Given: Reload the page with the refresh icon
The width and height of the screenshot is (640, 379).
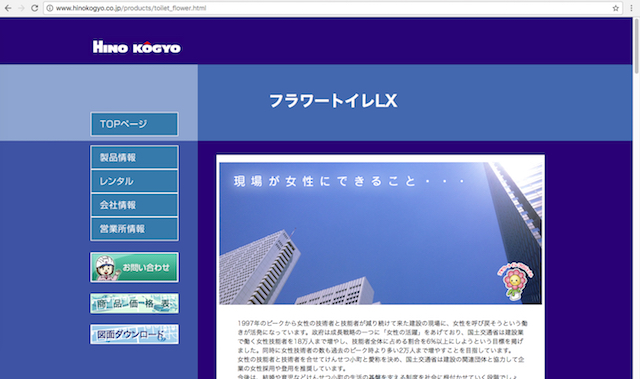Looking at the screenshot, I should click(x=35, y=8).
